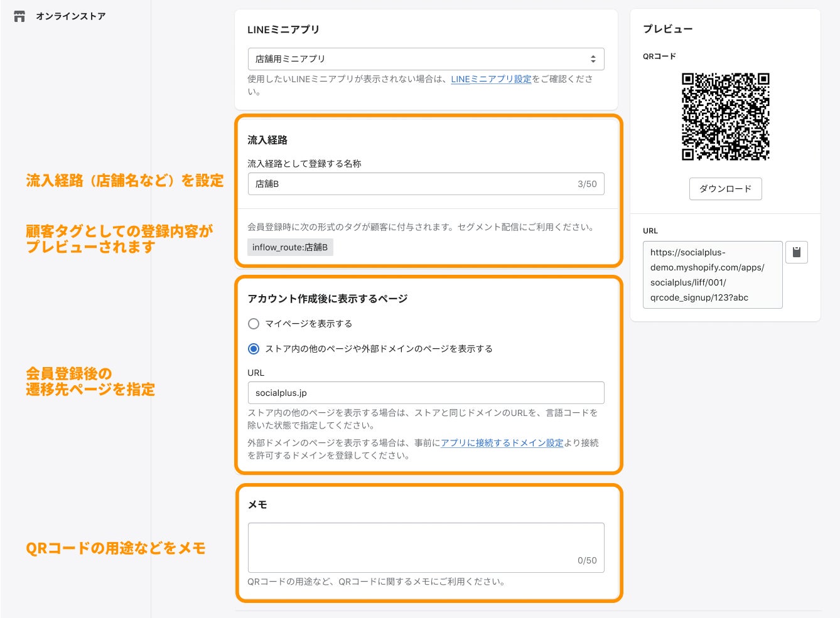Click the メモ section heading
The height and width of the screenshot is (618, 840).
(257, 504)
